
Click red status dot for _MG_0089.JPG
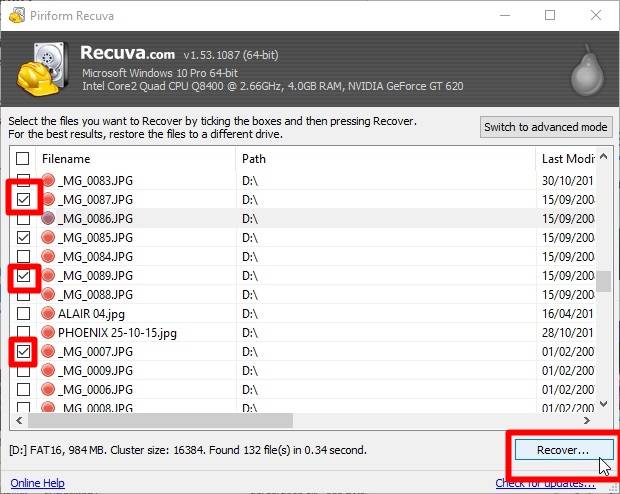coord(48,275)
